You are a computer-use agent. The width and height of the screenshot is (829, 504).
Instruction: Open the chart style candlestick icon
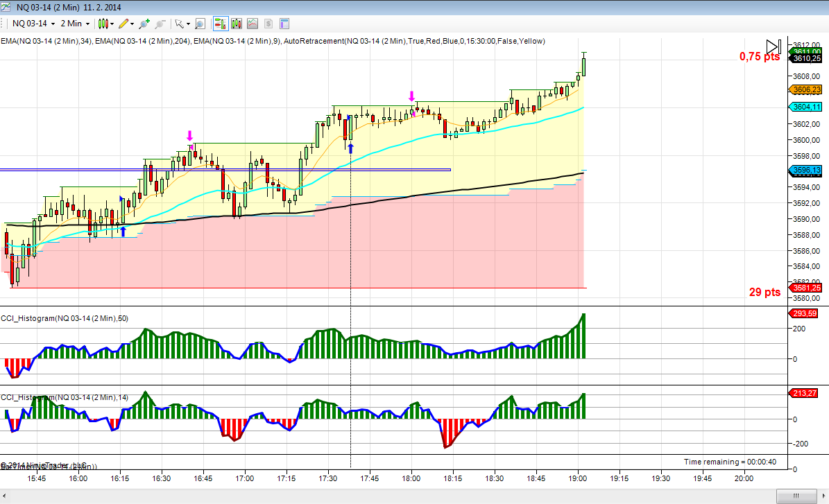103,24
